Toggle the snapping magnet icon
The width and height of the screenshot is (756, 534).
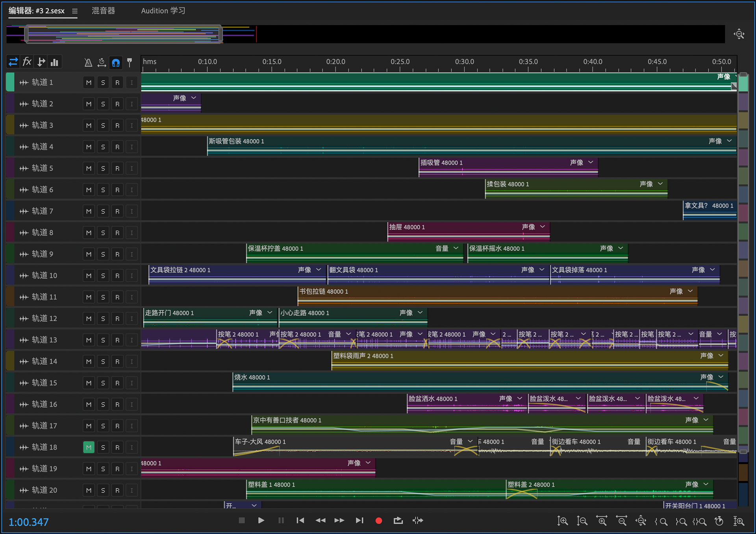click(116, 62)
